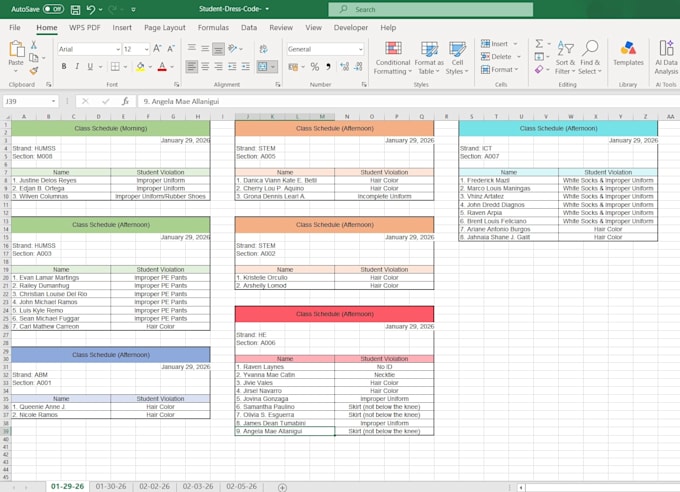
Task: Open Format as Table gallery
Action: pos(429,58)
